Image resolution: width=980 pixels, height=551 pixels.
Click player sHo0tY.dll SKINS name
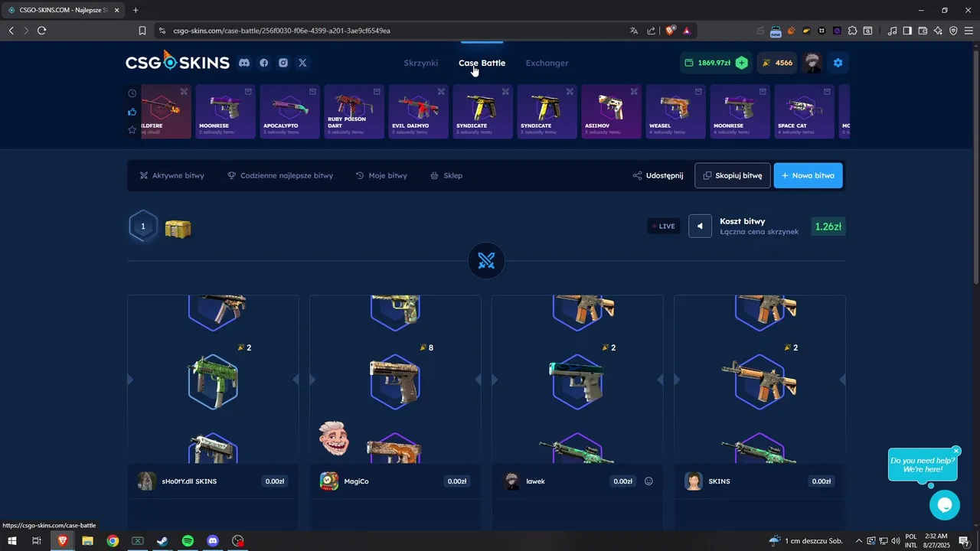(189, 481)
